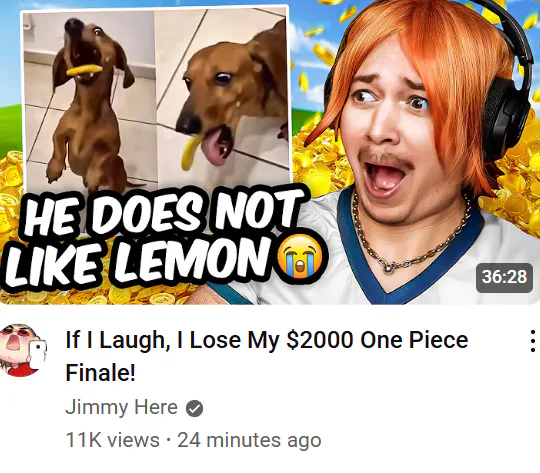The image size is (540, 473).
Task: Click the lemon slice in left dog's mouth
Action: [84, 70]
